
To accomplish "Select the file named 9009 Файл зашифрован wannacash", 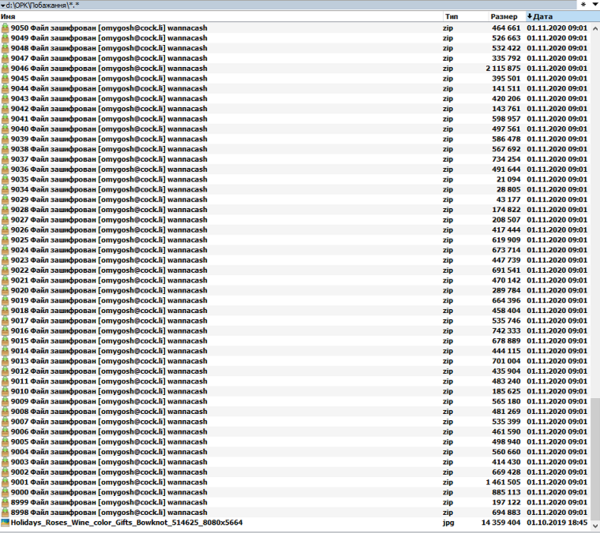I will [109, 401].
